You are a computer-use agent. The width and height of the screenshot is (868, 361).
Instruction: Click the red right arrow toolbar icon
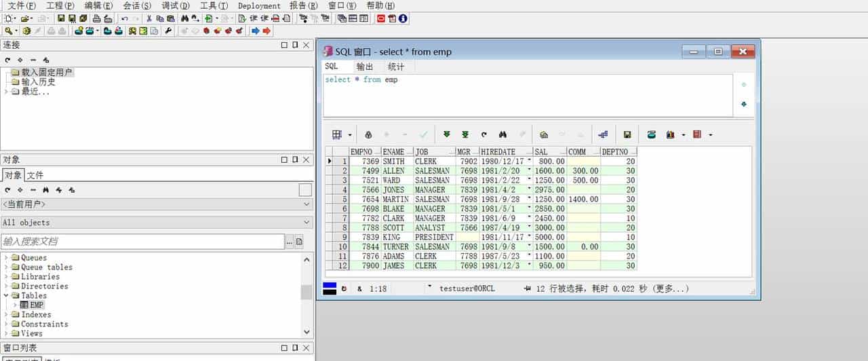click(267, 31)
